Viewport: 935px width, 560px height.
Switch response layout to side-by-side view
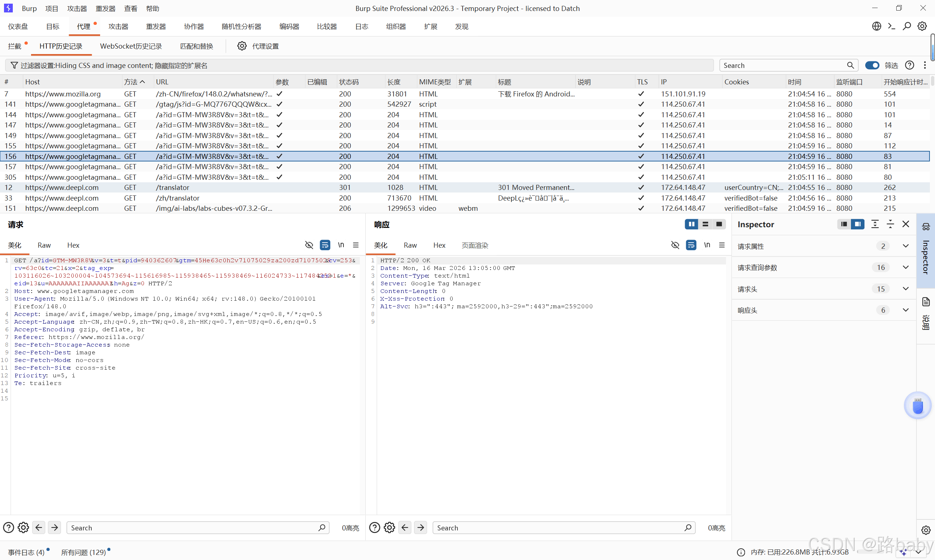(x=691, y=224)
